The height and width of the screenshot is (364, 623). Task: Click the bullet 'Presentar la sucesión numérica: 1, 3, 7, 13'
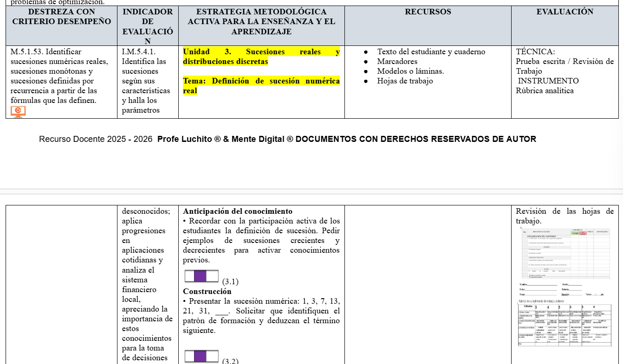click(x=261, y=316)
